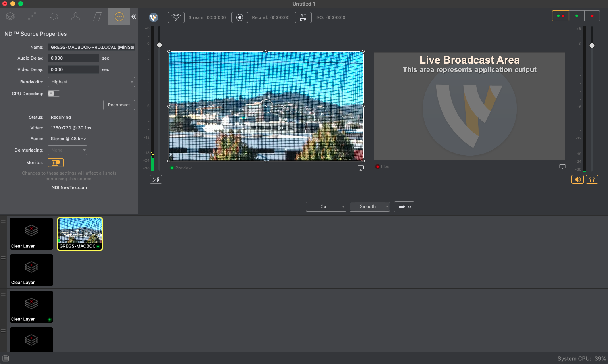
Task: Start streaming with the wireless Stream icon
Action: coord(176,17)
